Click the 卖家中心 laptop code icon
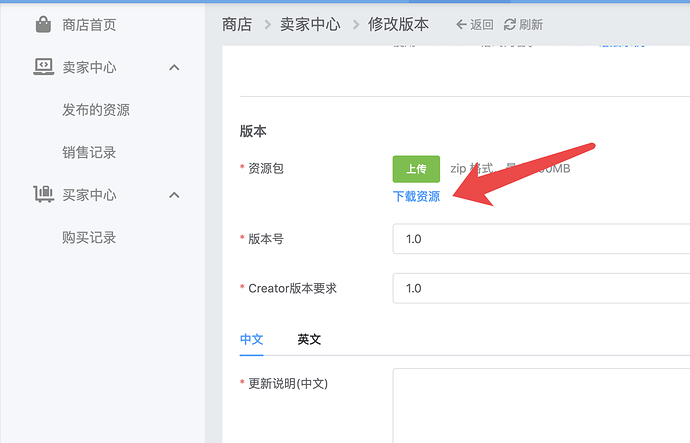Screen dimensions: 690x443 44,67
